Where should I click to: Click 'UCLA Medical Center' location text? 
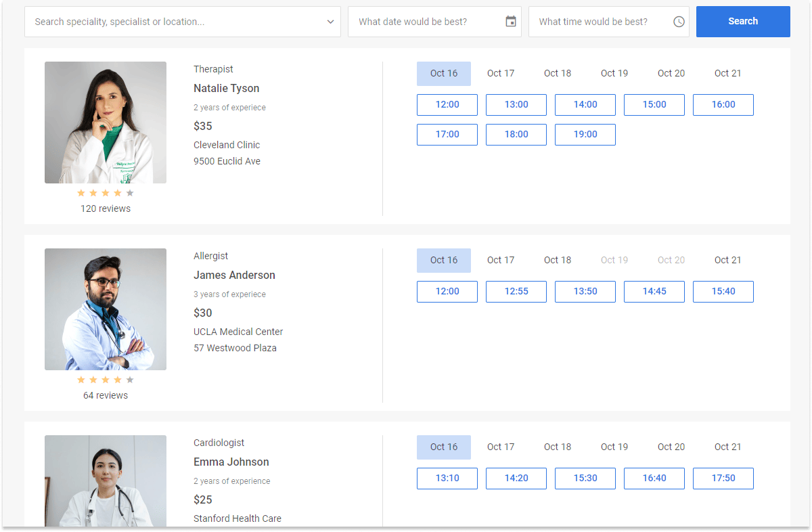(x=238, y=332)
